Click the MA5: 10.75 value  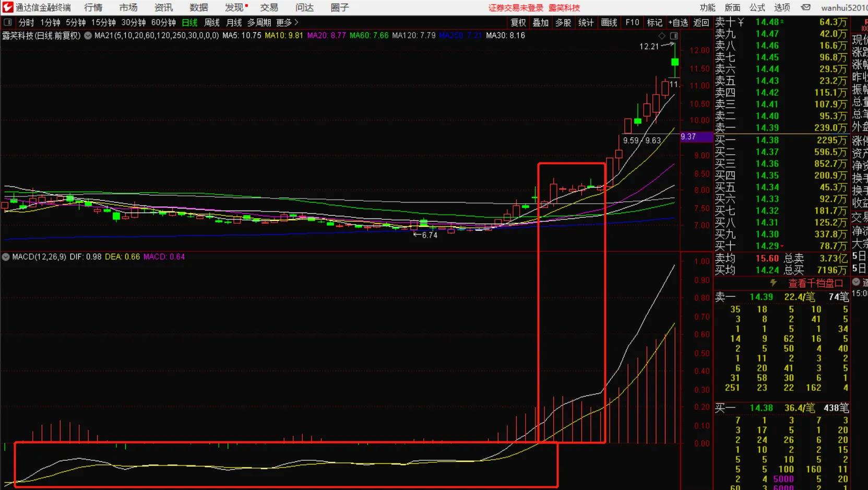coord(242,36)
